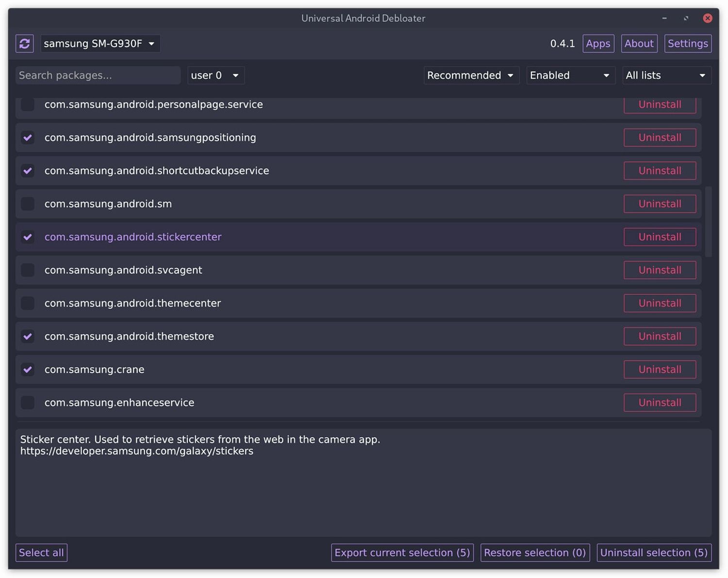Click the package list vertical scrollbar
The image size is (728, 578).
(708, 221)
